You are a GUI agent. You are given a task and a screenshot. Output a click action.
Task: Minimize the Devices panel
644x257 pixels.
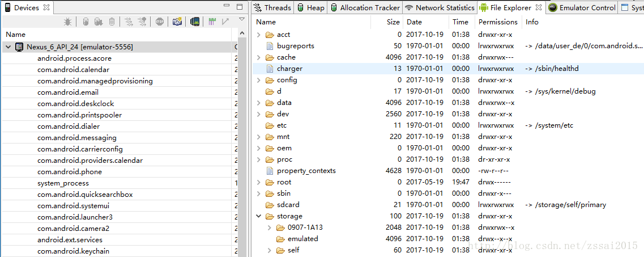pos(227,6)
